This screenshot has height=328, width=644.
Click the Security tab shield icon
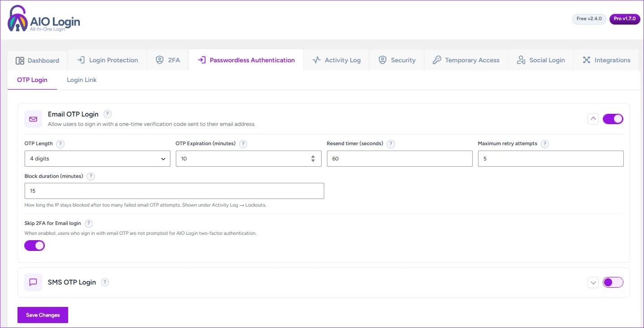coord(383,60)
